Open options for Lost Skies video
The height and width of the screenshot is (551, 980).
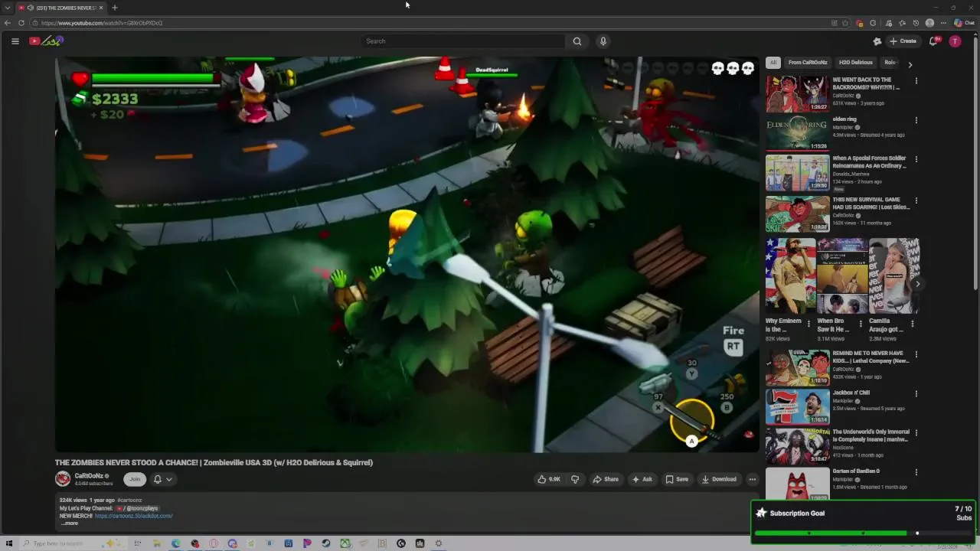[x=916, y=201]
